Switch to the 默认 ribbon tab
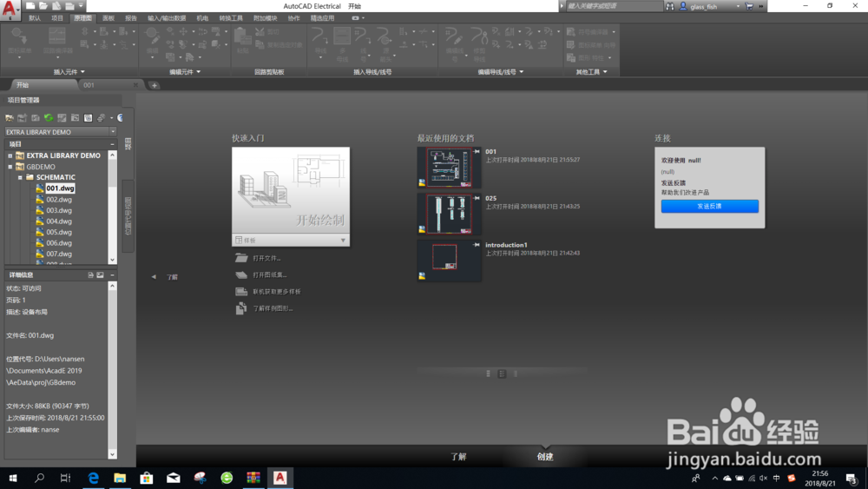The width and height of the screenshot is (868, 489). point(35,18)
